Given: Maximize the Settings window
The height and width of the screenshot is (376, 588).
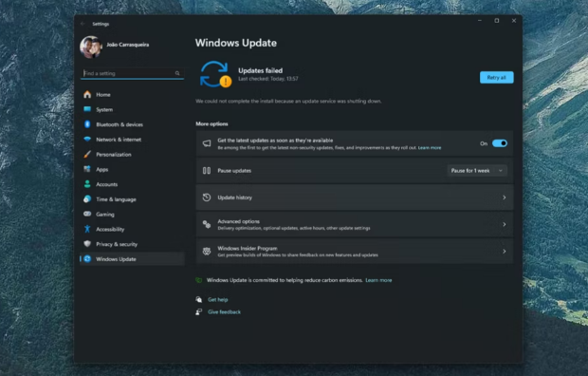Looking at the screenshot, I should [x=497, y=21].
